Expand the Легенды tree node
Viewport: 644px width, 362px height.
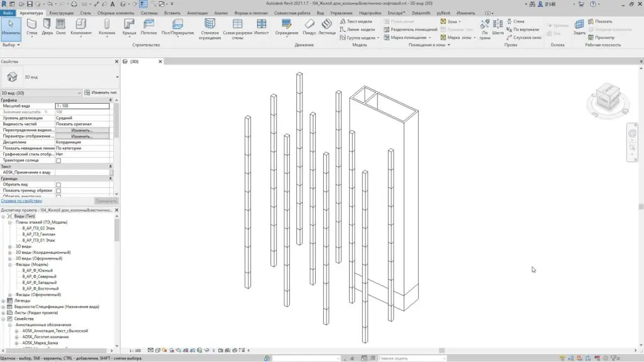3,300
